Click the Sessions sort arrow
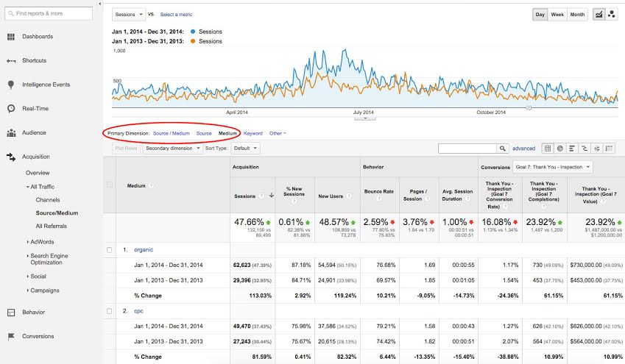Image resolution: width=625 pixels, height=364 pixels. point(272,196)
